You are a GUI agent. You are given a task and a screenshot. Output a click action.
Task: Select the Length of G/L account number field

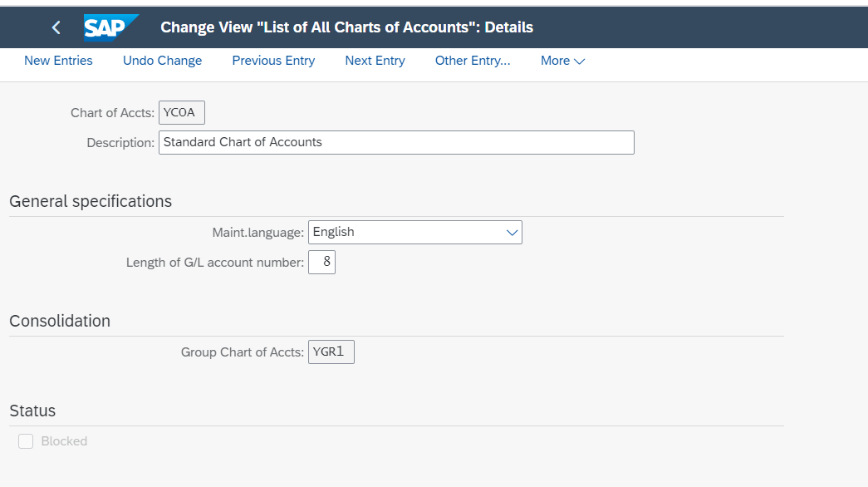click(x=321, y=262)
